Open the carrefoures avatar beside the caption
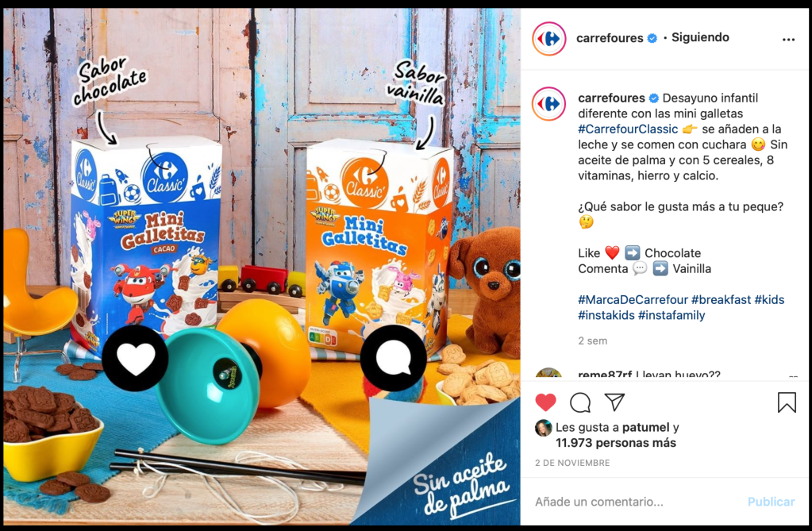The image size is (812, 531). pos(549,104)
